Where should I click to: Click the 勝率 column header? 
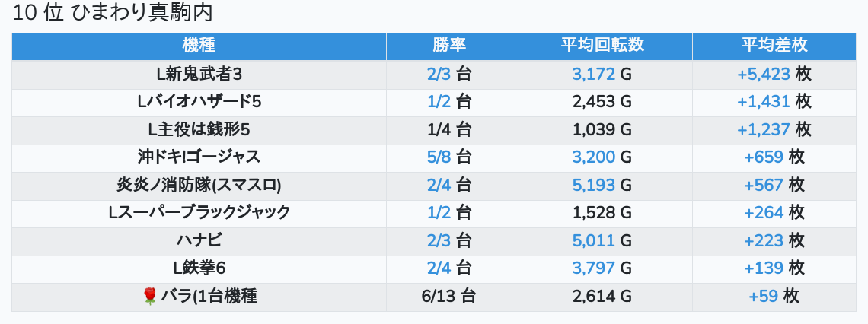point(448,46)
